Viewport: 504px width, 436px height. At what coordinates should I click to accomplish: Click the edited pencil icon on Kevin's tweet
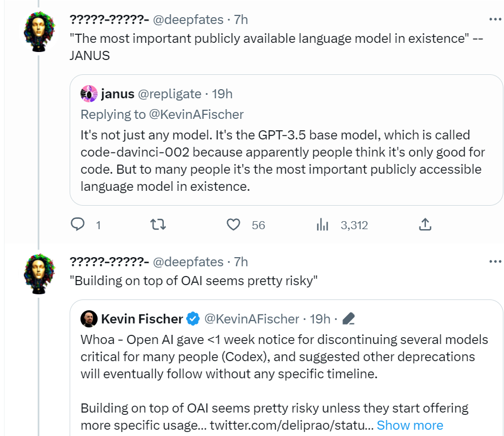[348, 319]
